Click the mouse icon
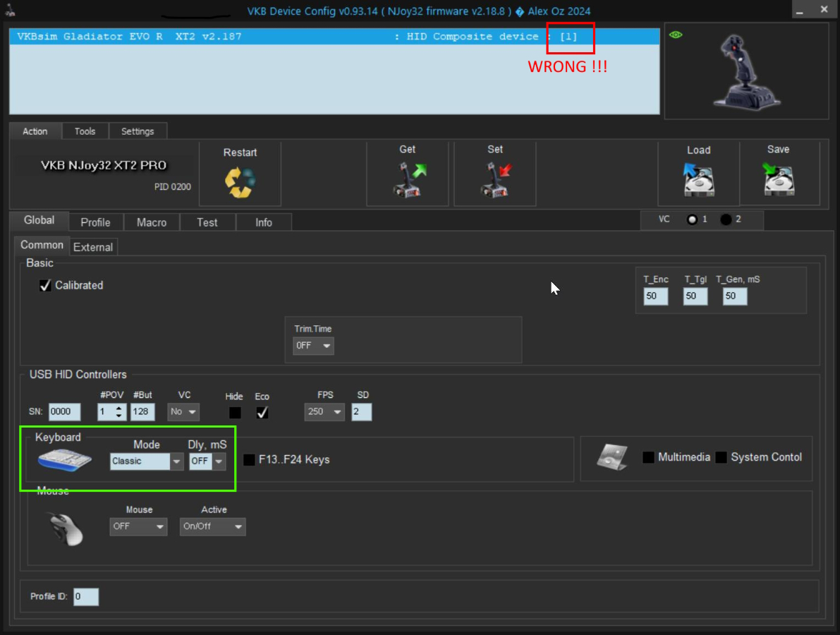The height and width of the screenshot is (635, 840). tap(66, 529)
